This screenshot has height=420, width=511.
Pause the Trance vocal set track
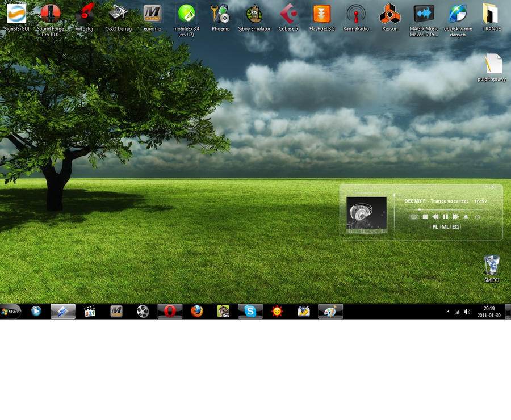(x=446, y=217)
